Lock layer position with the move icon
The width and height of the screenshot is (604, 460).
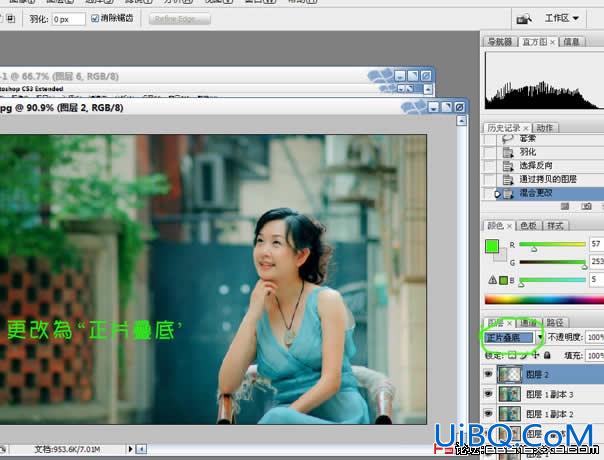point(535,355)
